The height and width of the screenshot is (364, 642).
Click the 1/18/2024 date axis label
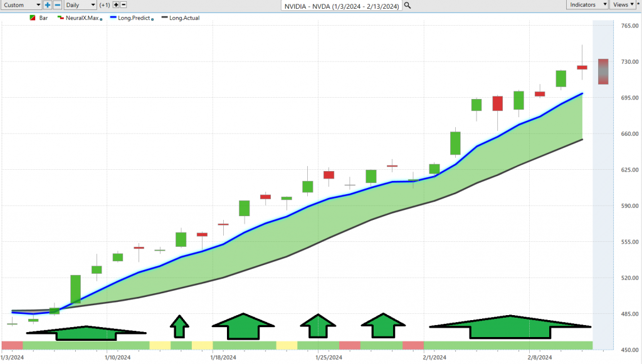(223, 357)
